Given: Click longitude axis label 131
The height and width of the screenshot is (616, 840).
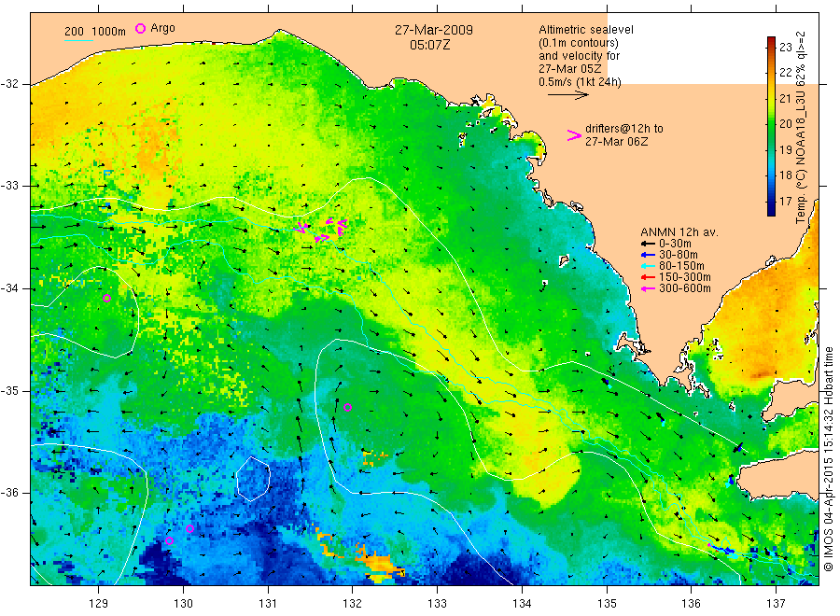Looking at the screenshot, I should pos(268,604).
